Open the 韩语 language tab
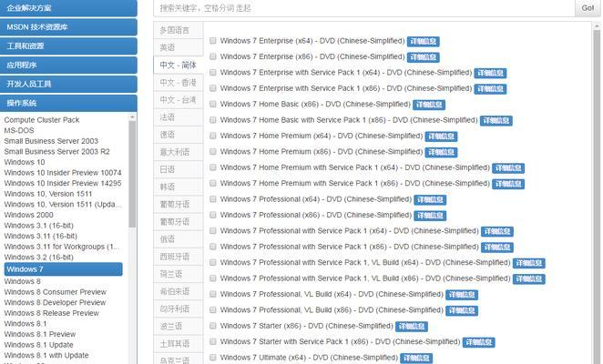Viewport: 603px width, 364px height. point(178,187)
